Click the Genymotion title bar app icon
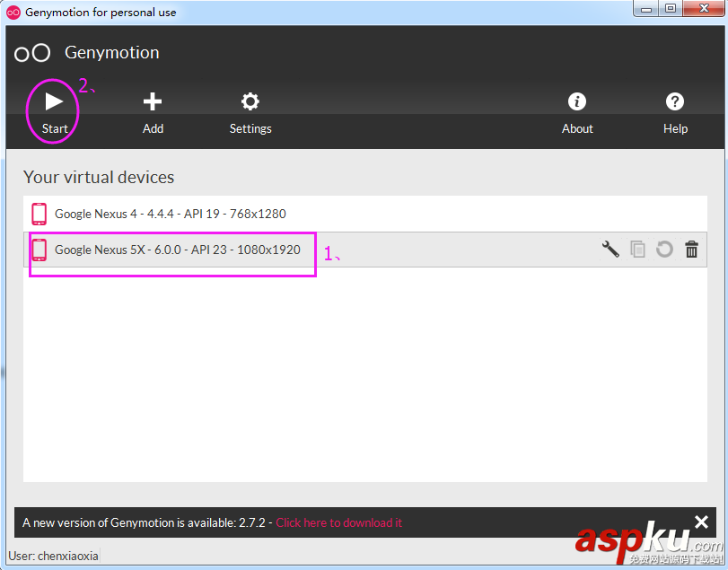This screenshot has height=570, width=728. pos(13,13)
